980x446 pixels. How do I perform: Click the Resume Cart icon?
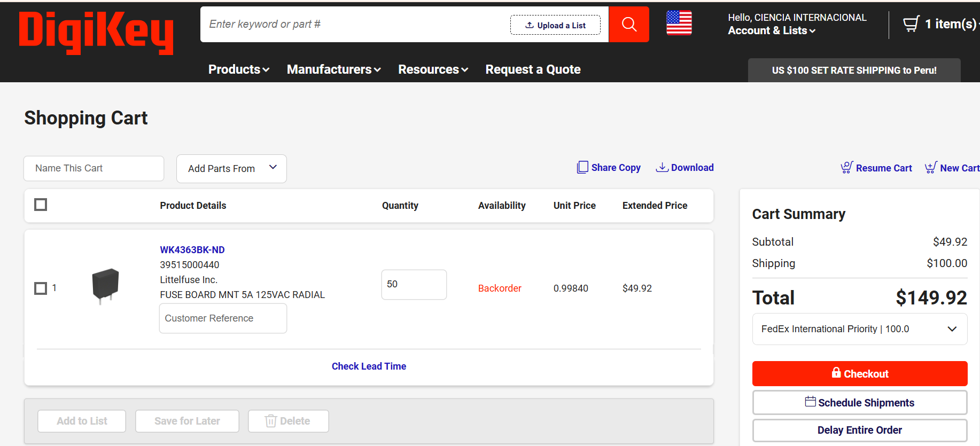(x=846, y=168)
